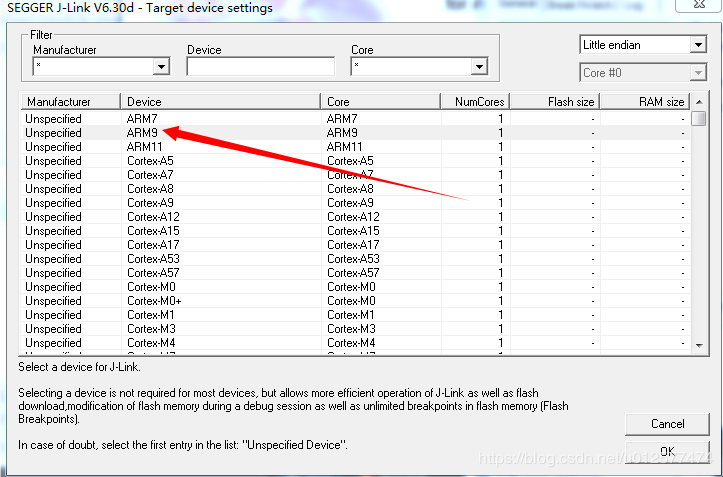The image size is (723, 477).
Task: Select the Cortex-A8 device row
Action: pos(355,189)
